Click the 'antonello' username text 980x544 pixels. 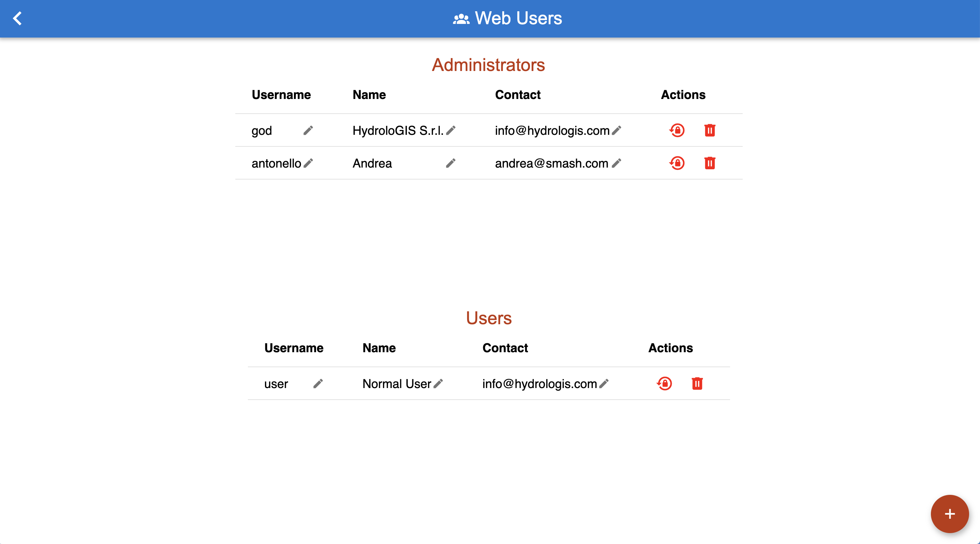click(x=276, y=163)
